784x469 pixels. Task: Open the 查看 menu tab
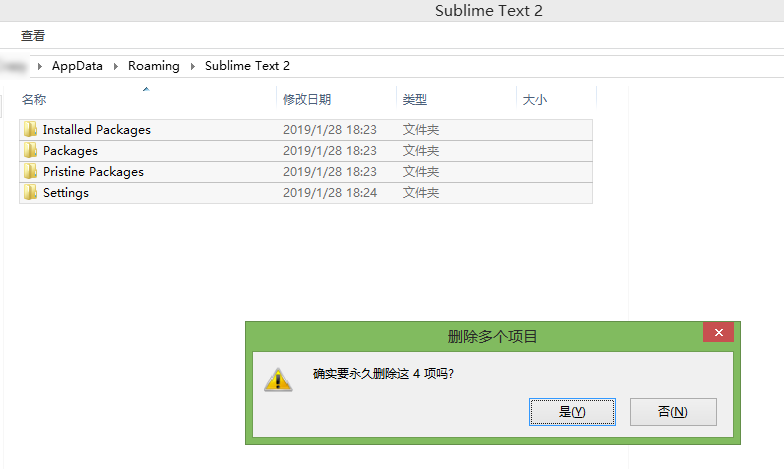tap(33, 36)
